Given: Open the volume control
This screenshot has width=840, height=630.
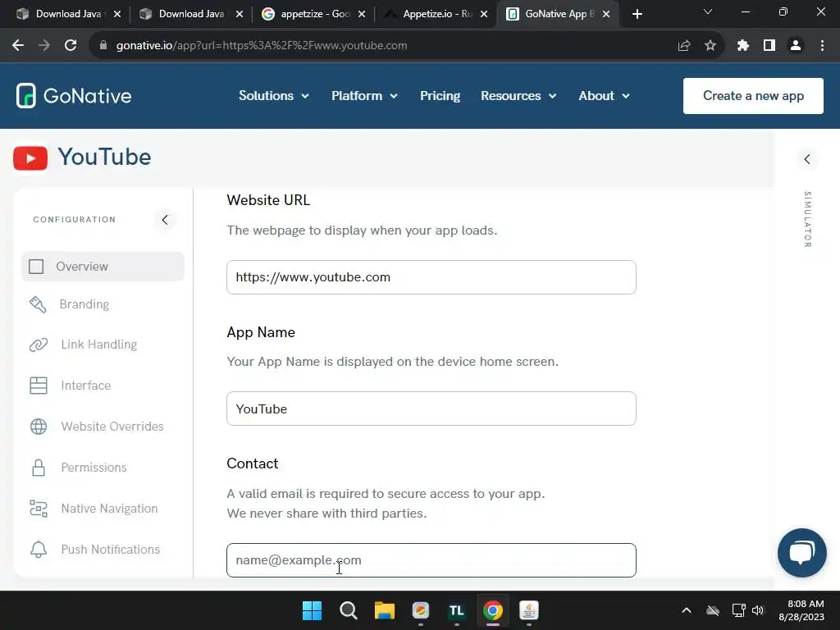Looking at the screenshot, I should [x=758, y=610].
